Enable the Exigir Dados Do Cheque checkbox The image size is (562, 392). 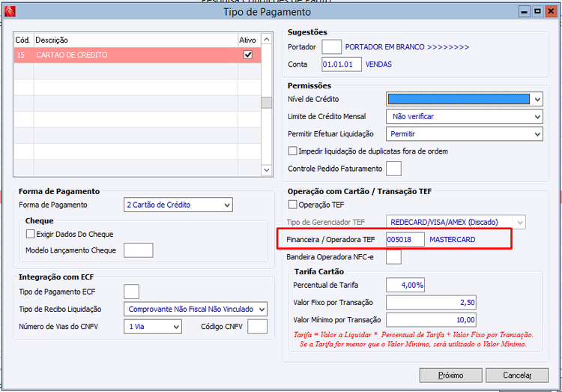[x=31, y=234]
